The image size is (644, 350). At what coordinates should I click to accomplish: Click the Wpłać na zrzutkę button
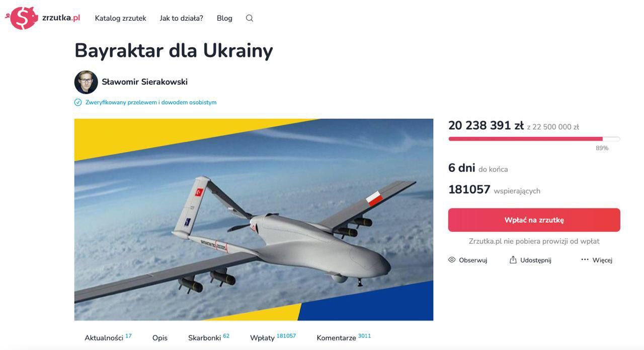(534, 220)
